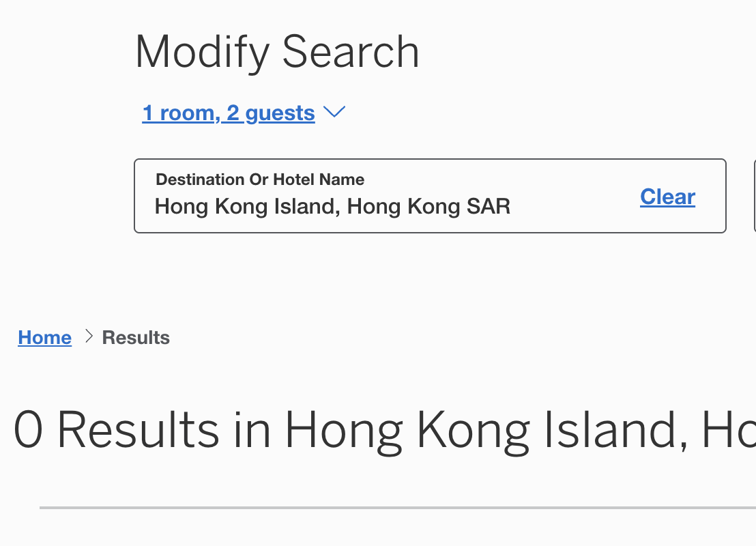The image size is (756, 546).
Task: Click the word "Search" in the page title
Action: click(351, 52)
